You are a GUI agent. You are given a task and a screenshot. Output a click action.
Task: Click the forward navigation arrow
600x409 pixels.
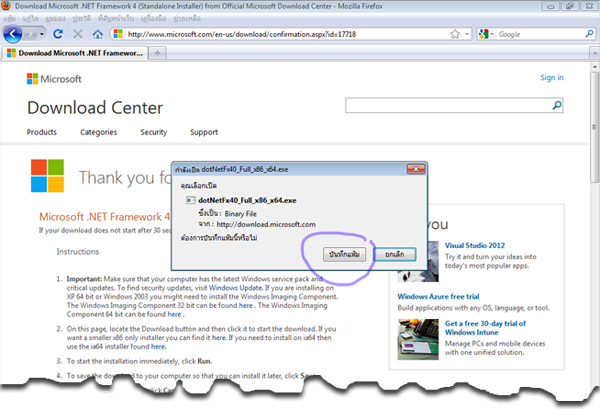coord(30,34)
